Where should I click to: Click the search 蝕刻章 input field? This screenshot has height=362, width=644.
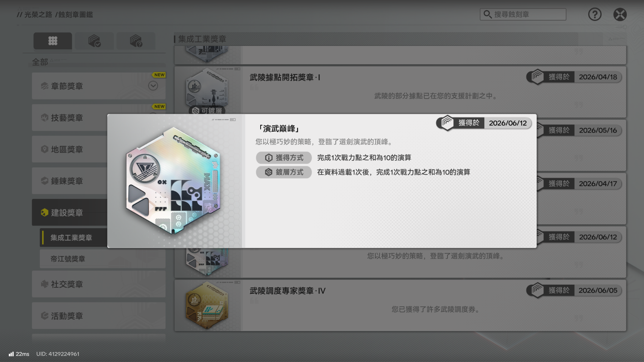[x=523, y=14]
